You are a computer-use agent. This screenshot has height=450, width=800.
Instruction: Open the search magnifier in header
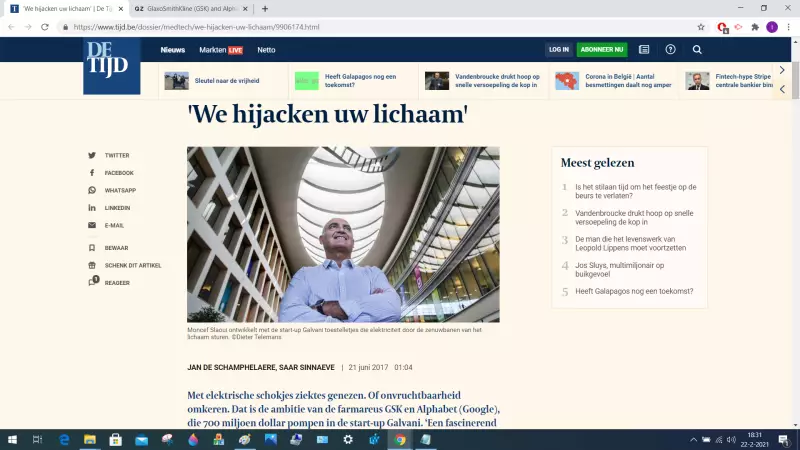click(697, 49)
